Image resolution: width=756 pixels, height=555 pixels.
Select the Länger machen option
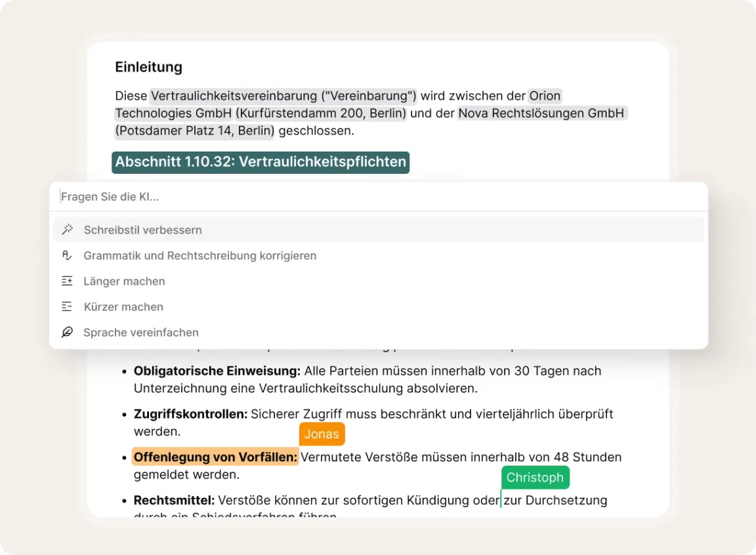point(124,281)
